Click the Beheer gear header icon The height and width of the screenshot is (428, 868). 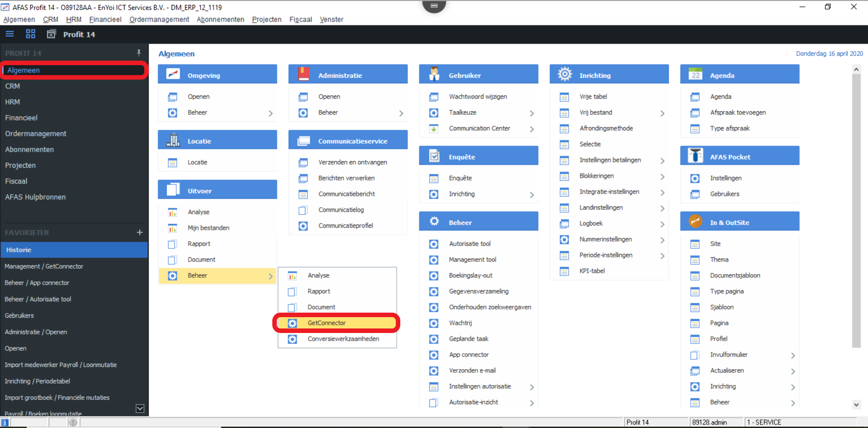click(x=434, y=221)
